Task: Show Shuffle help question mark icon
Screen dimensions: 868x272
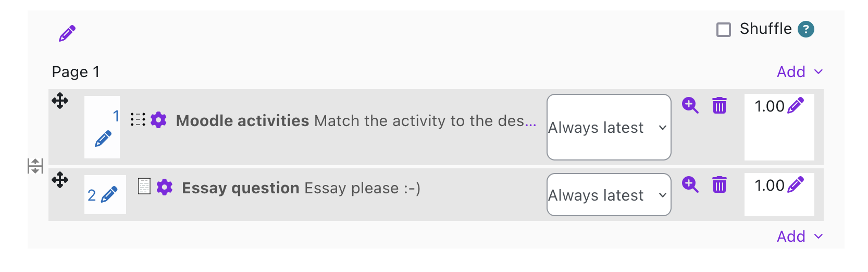Action: pyautogui.click(x=806, y=29)
